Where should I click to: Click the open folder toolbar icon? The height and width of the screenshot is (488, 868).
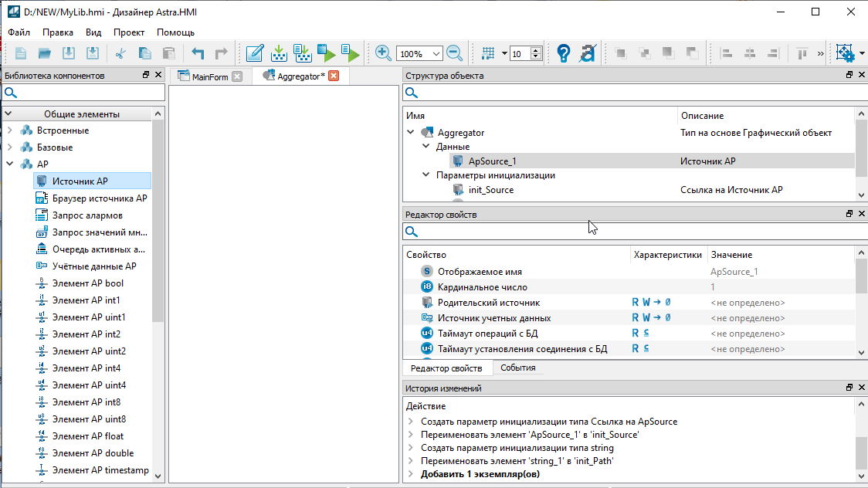pyautogui.click(x=45, y=53)
